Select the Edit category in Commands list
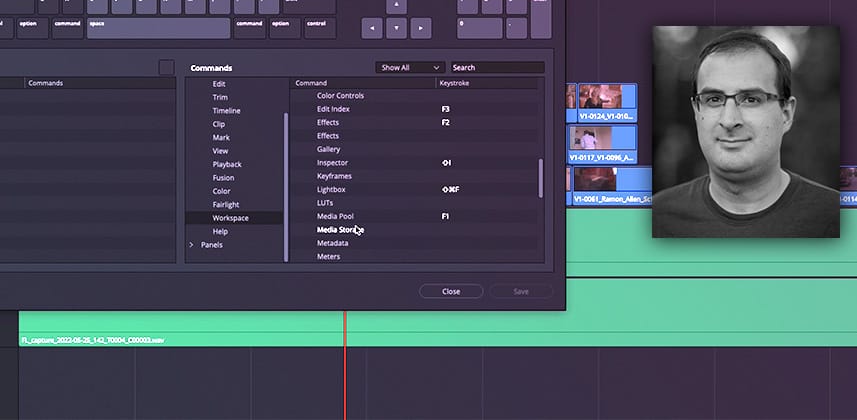Screen dimensions: 857x420 [219, 84]
